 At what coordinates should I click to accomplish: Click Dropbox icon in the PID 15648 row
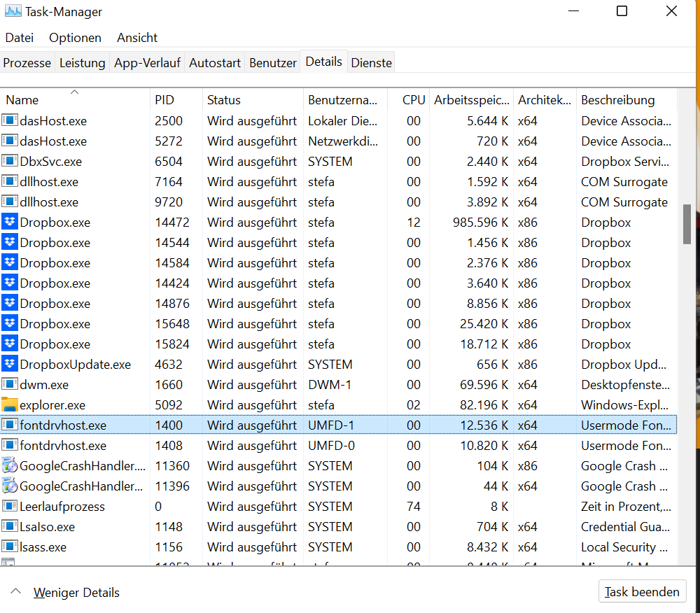click(9, 323)
